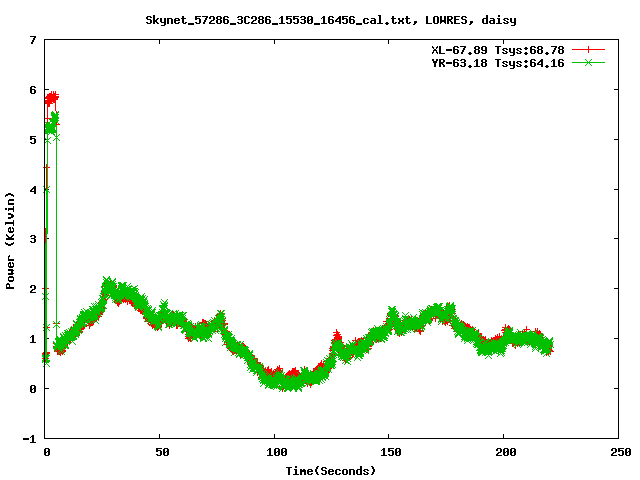This screenshot has height=480, width=640.
Task: Click y-axis tick label 4
Action: (33, 190)
